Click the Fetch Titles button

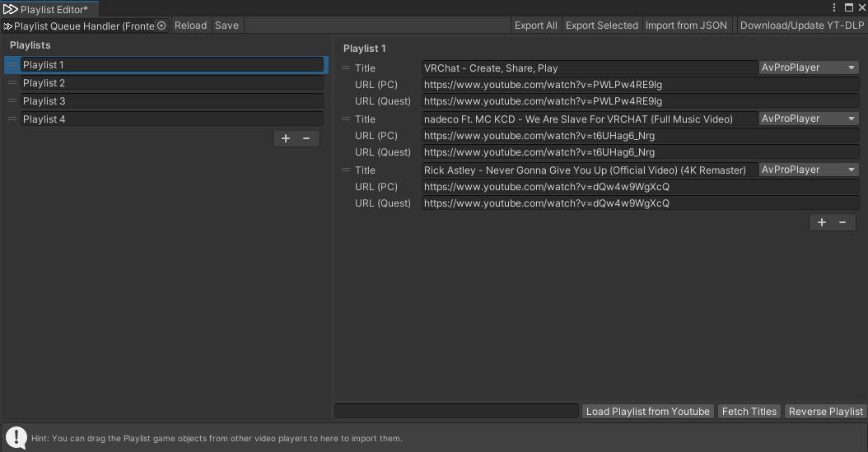749,412
